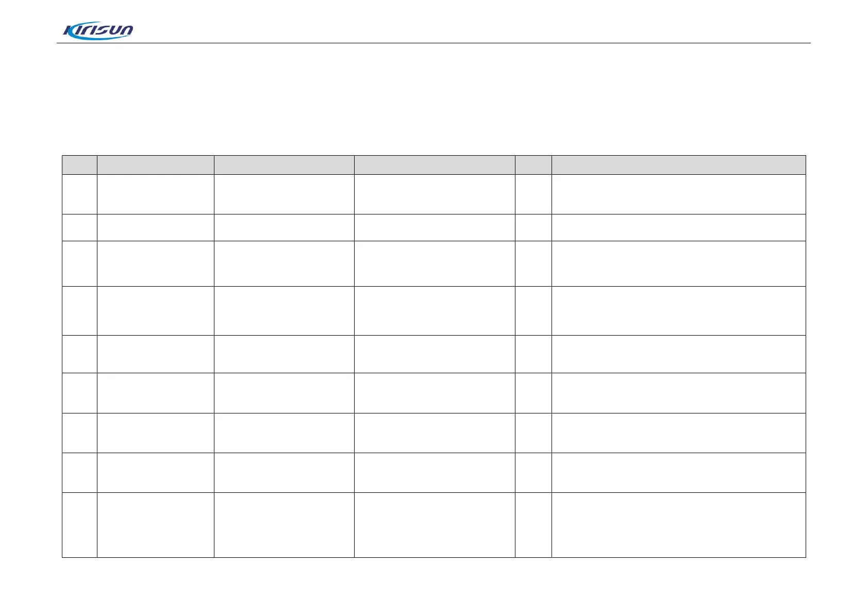Click first body row's first narrow cell
Screen dimensions: 868x614
[79, 194]
